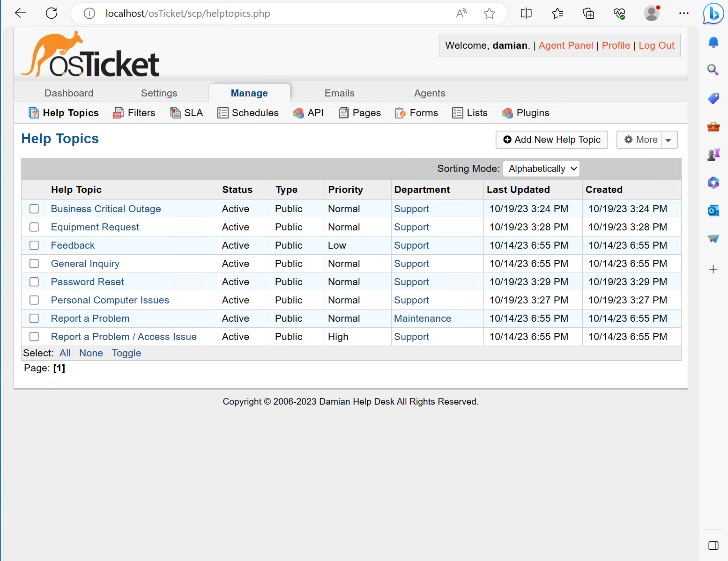This screenshot has height=561, width=728.
Task: Switch to the Emails tab
Action: (339, 93)
